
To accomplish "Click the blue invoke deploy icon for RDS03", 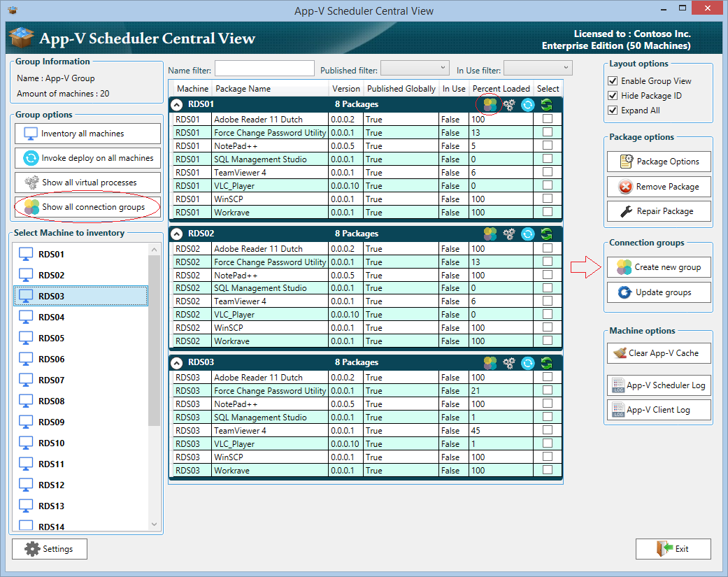I will tap(528, 362).
